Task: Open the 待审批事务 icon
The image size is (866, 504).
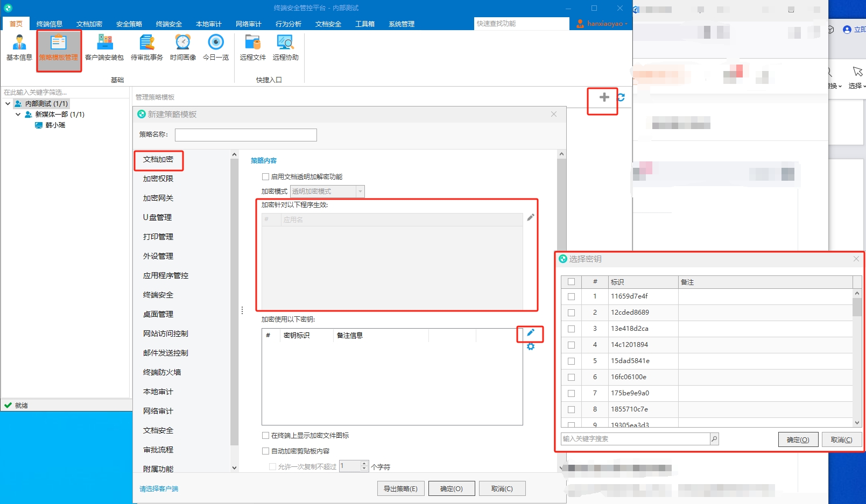Action: click(146, 48)
